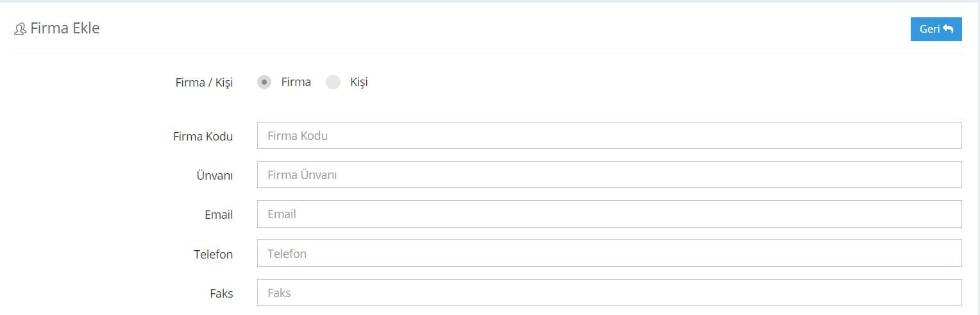Click into the Firma Ünvanı text box
Viewport: 980px width, 315px height.
pos(609,175)
